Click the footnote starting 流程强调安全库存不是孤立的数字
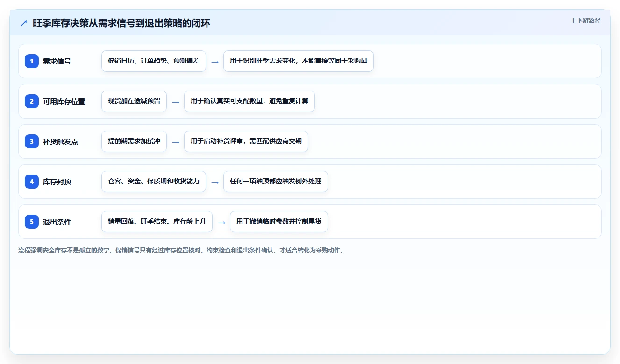 pyautogui.click(x=181, y=250)
